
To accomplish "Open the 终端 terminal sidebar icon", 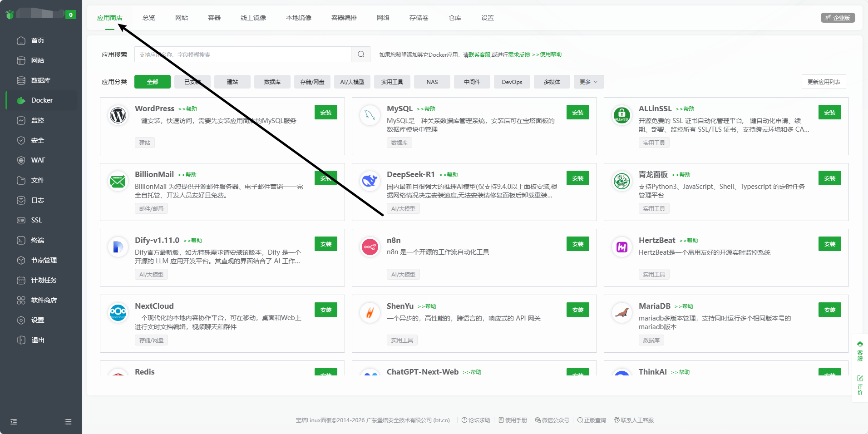I will [21, 240].
